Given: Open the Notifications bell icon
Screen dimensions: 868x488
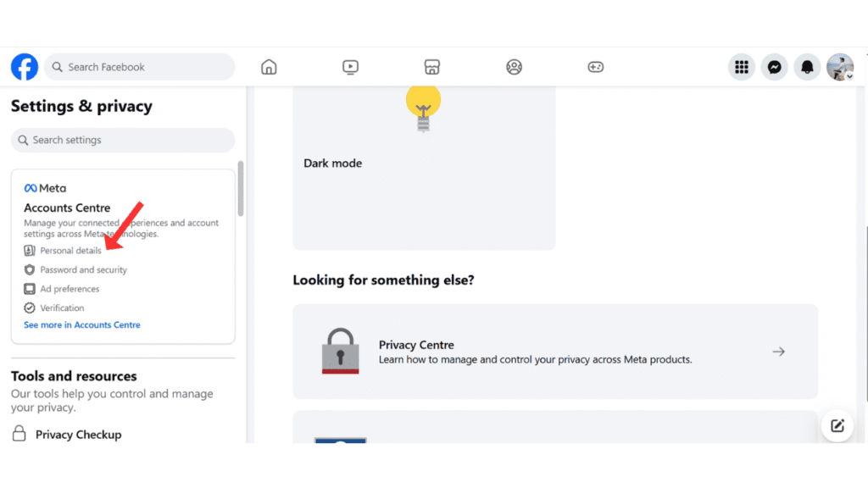Looking at the screenshot, I should 806,67.
